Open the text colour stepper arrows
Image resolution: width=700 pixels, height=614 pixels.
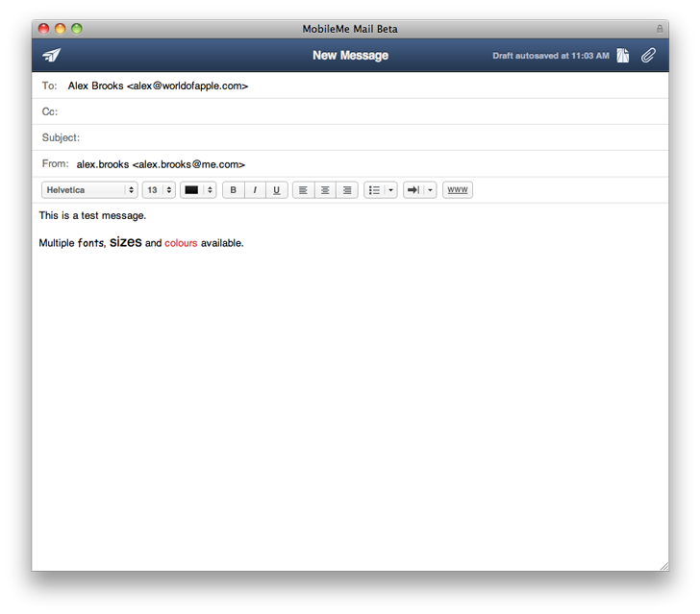(x=210, y=190)
